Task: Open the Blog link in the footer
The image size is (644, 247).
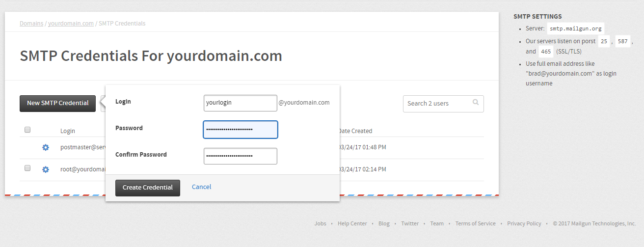Action: coord(384,223)
